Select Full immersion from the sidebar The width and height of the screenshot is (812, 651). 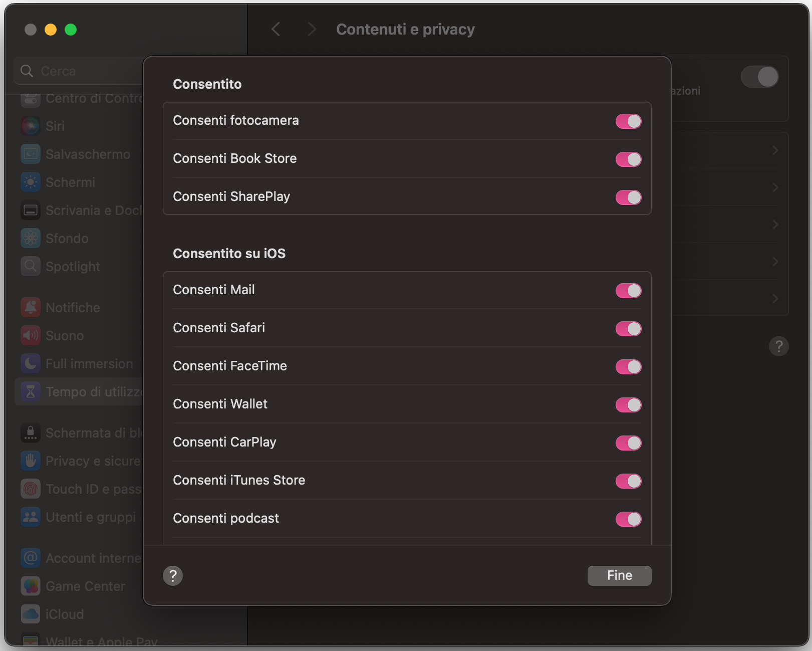[30, 363]
